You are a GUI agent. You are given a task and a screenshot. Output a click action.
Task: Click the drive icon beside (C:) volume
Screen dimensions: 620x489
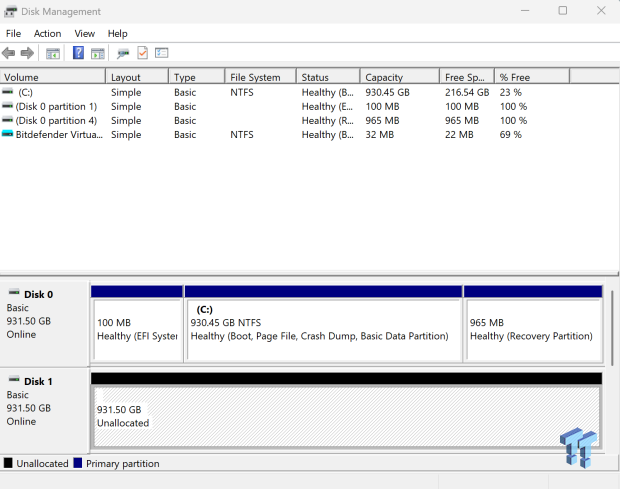(8, 92)
